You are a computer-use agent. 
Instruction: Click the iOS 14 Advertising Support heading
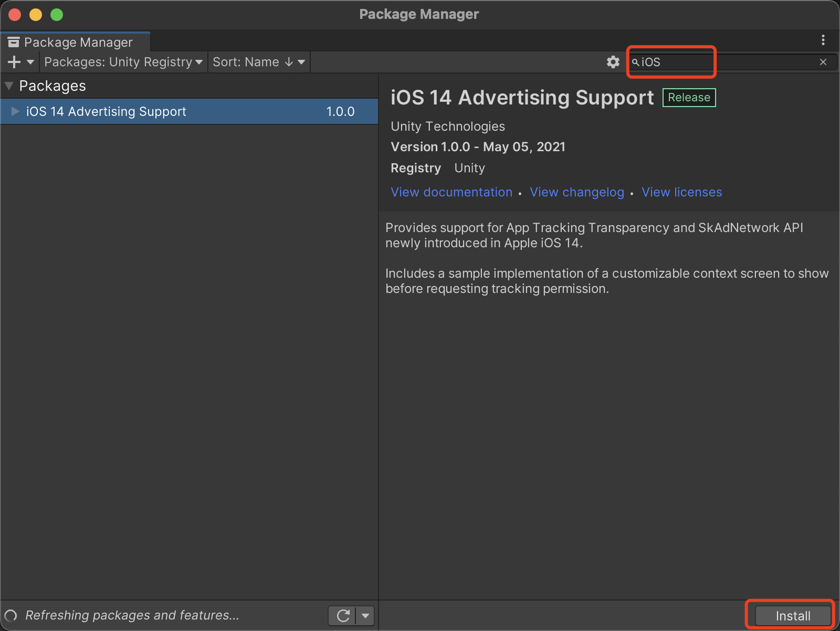(x=522, y=98)
